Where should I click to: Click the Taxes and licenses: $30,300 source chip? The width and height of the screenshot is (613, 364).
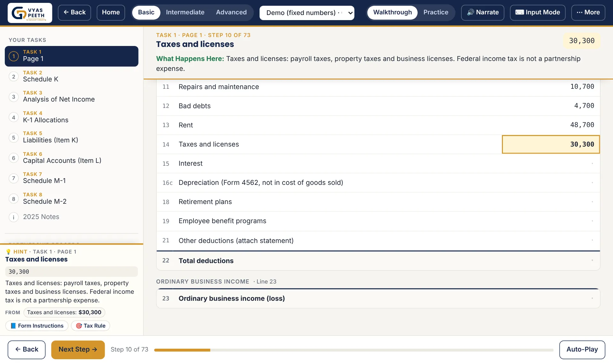(x=64, y=313)
